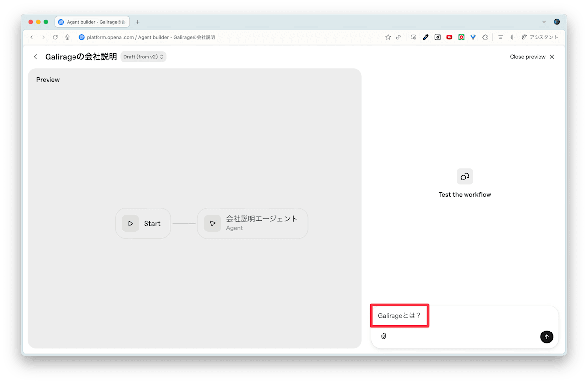Click the audio waveform icon in toolbar

click(513, 37)
